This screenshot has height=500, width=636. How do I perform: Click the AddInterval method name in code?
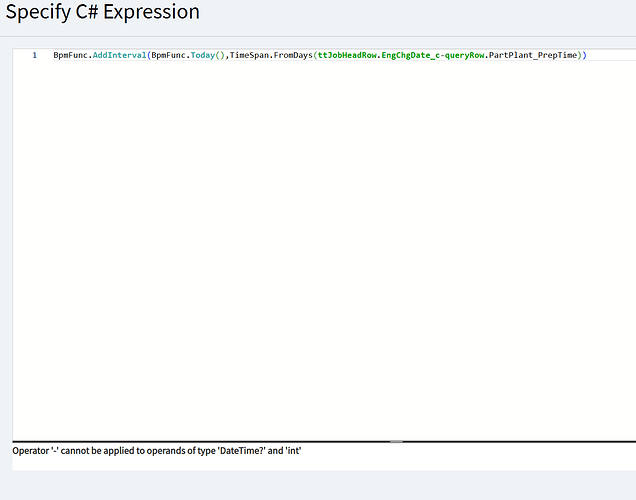pos(119,55)
